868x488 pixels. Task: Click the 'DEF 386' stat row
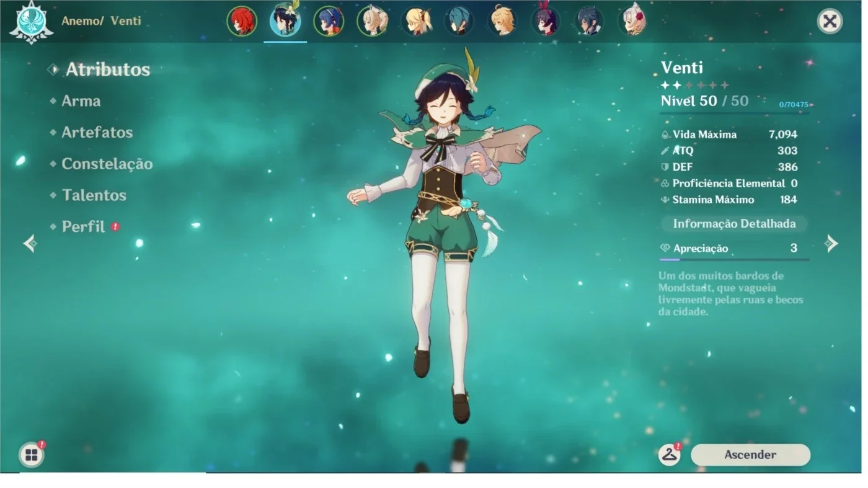[729, 167]
